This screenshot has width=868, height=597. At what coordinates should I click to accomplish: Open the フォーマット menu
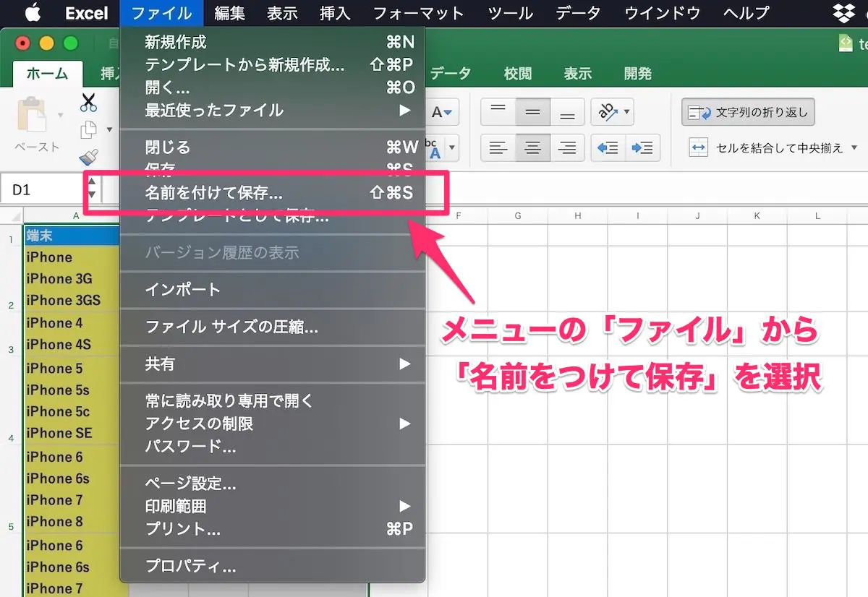click(419, 13)
